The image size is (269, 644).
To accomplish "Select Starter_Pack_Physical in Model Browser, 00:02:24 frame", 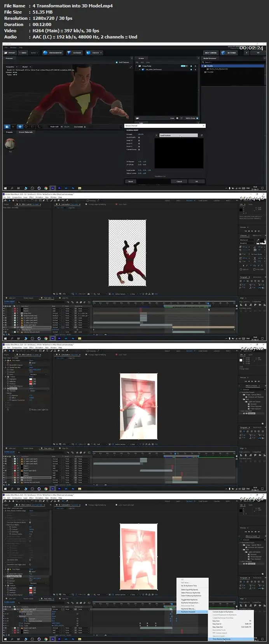I will pos(218,69).
